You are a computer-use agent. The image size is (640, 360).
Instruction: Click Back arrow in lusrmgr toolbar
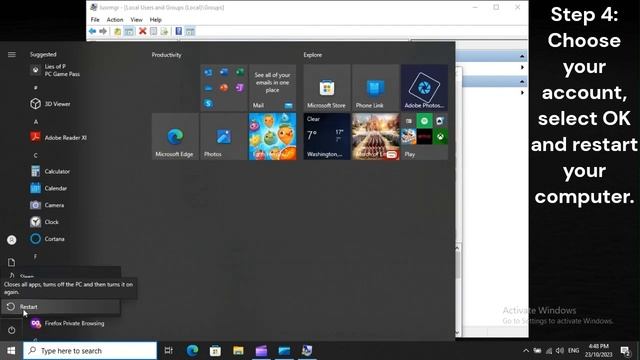point(93,31)
